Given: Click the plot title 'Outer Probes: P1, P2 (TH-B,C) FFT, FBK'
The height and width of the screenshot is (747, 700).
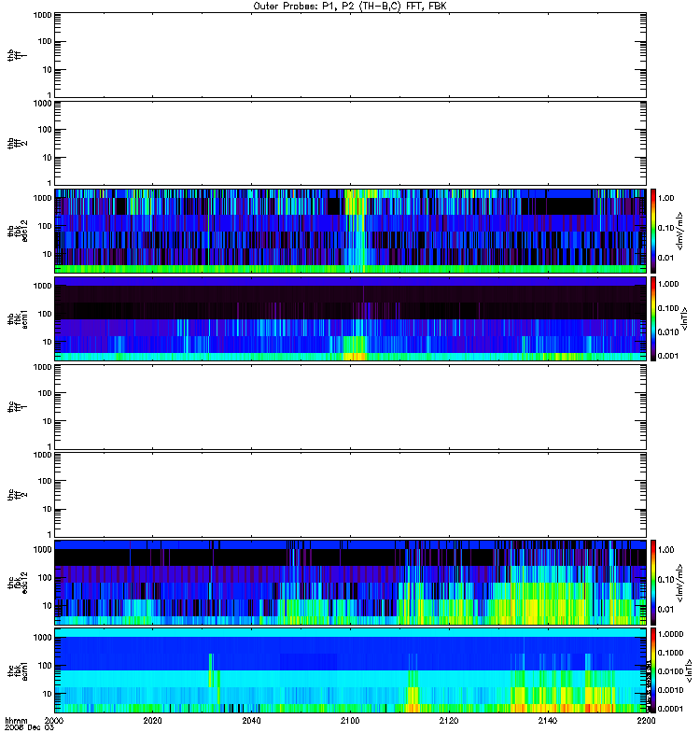Looking at the screenshot, I should click(x=350, y=7).
